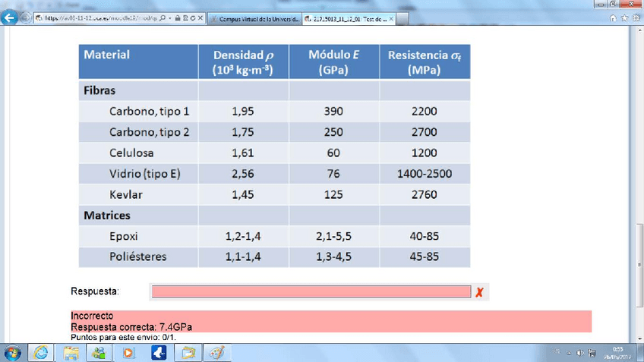Click the scroll up arrow on page scrollbar

coord(639,32)
